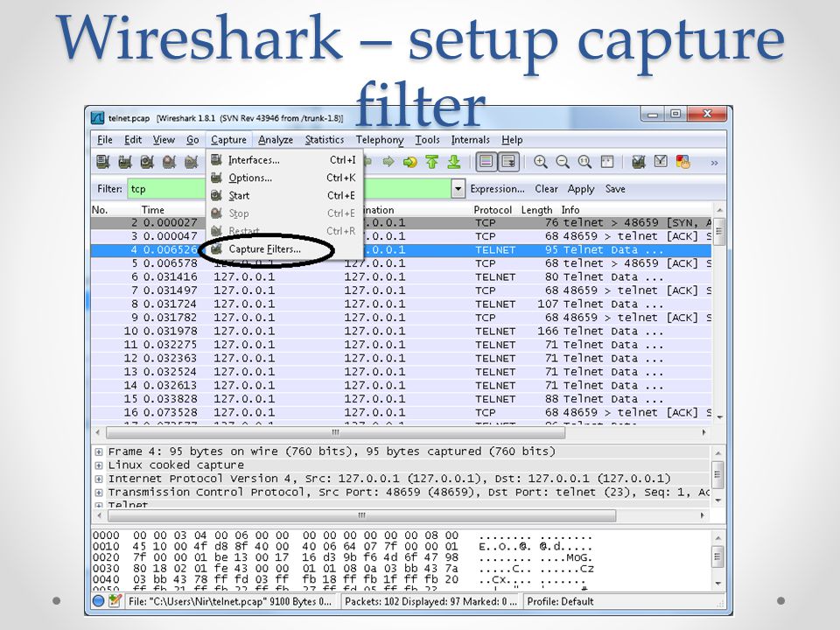Sort packets by the Time column
Screen dimensions: 840x630
tap(152, 209)
